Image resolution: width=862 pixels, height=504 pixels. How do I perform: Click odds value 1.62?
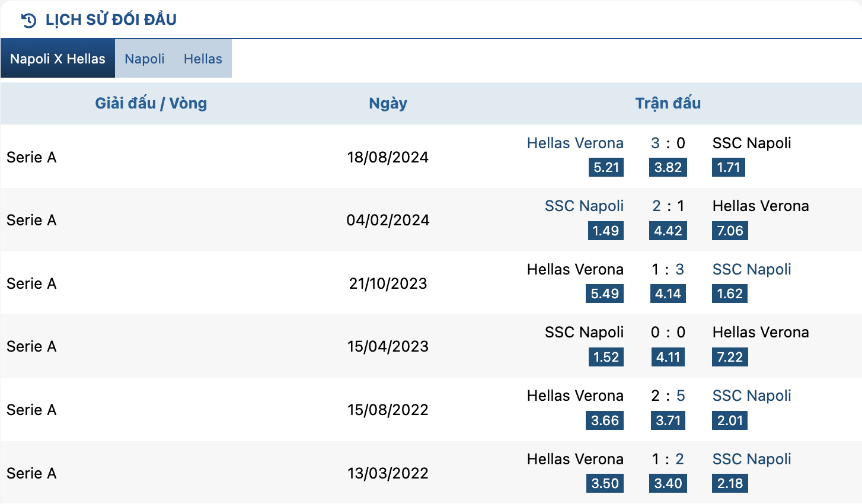click(x=730, y=294)
